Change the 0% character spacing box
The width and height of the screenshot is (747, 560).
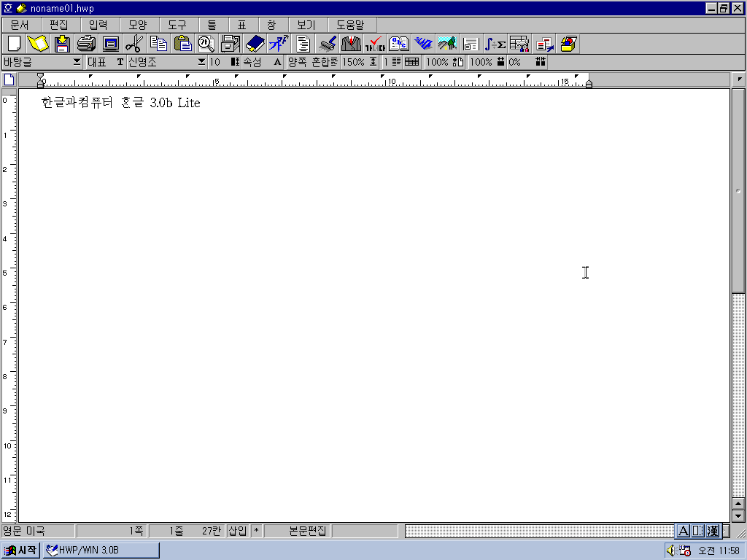527,62
